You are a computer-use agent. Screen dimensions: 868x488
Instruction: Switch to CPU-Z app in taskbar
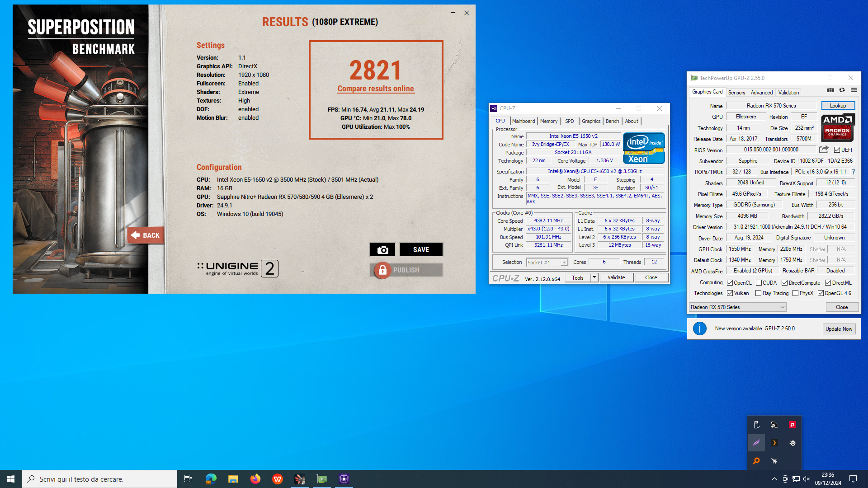click(344, 479)
